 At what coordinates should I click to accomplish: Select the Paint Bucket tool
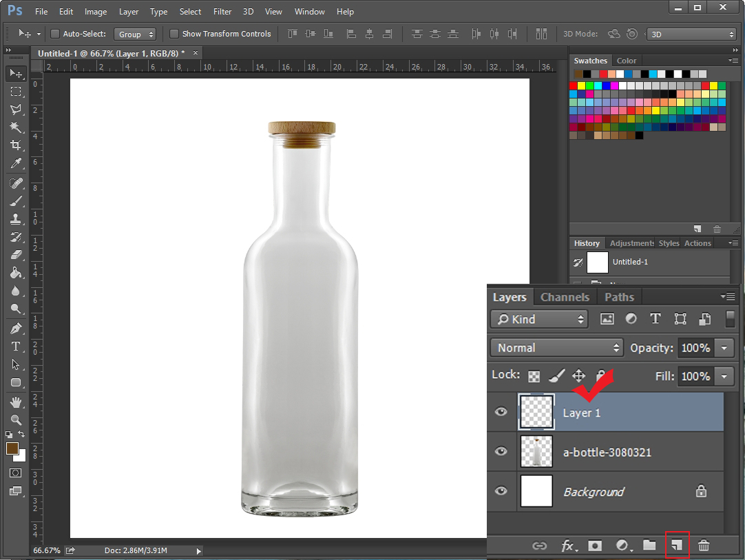[x=16, y=273]
